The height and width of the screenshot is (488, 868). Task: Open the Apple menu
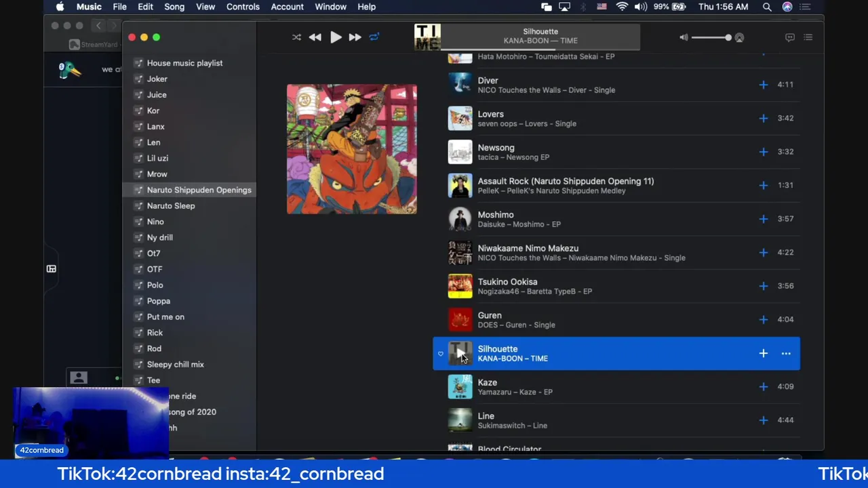coord(60,7)
